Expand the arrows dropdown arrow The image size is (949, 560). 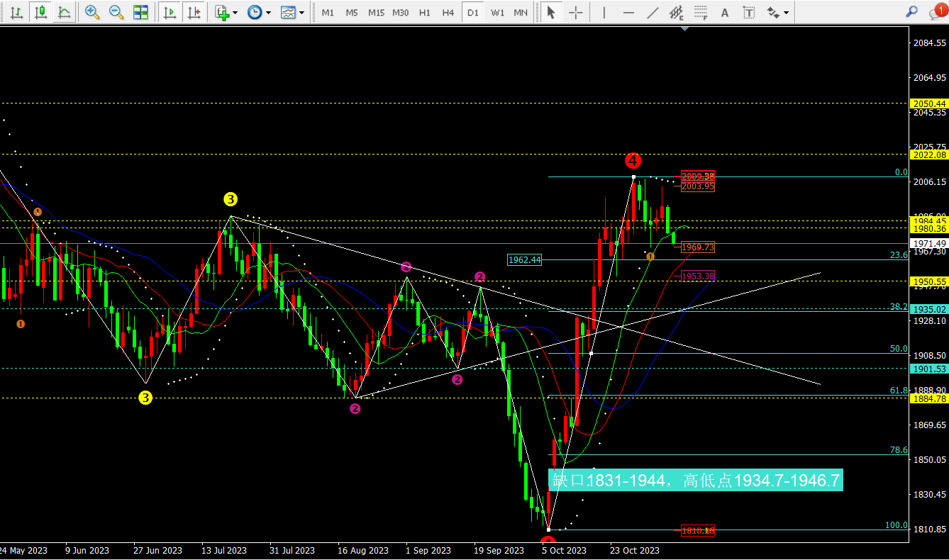pyautogui.click(x=786, y=12)
